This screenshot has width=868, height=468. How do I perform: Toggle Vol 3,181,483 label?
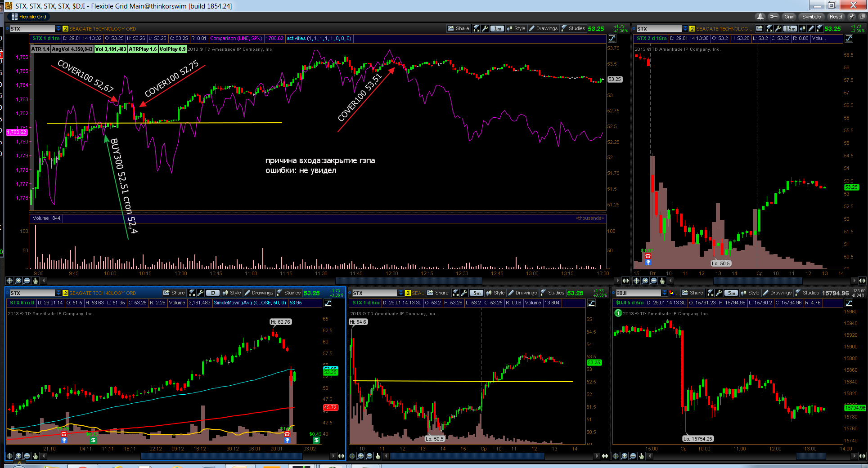click(111, 49)
